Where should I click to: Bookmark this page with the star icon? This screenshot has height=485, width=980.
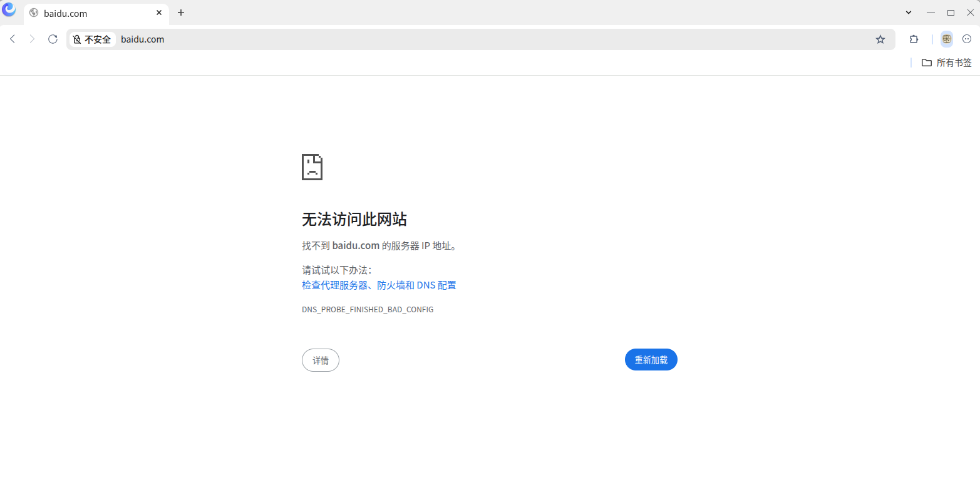pos(880,39)
